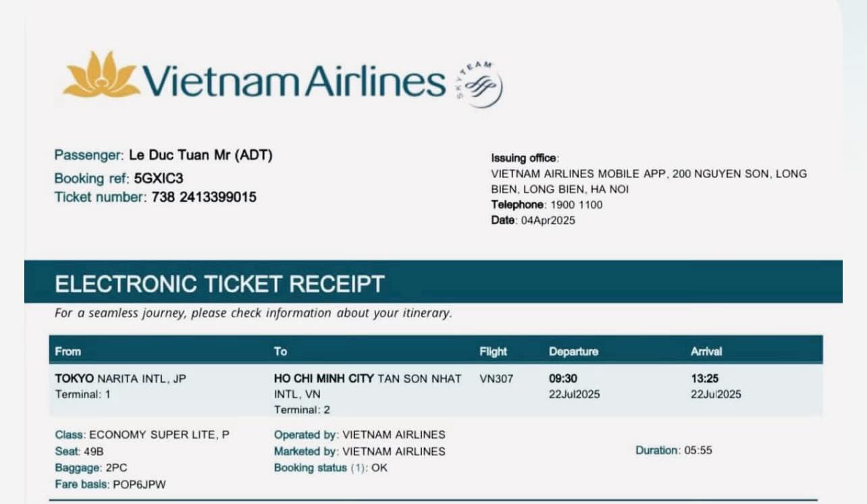Click the flight duration 05:55

pos(698,450)
